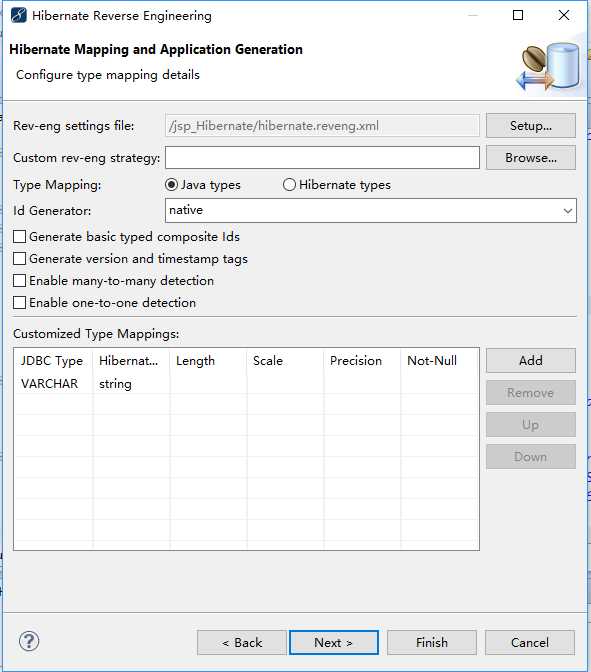
Task: Close the Hibernate Reverse Engineering dialog
Action: point(564,15)
